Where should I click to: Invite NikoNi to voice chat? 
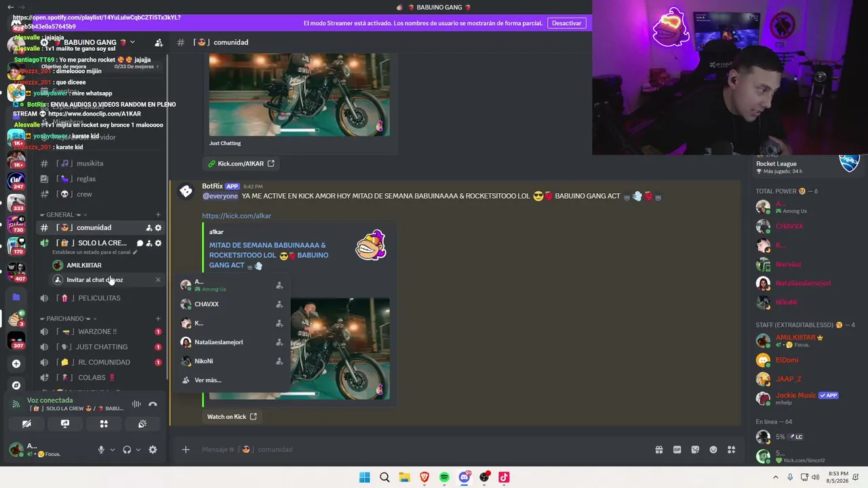coord(279,361)
